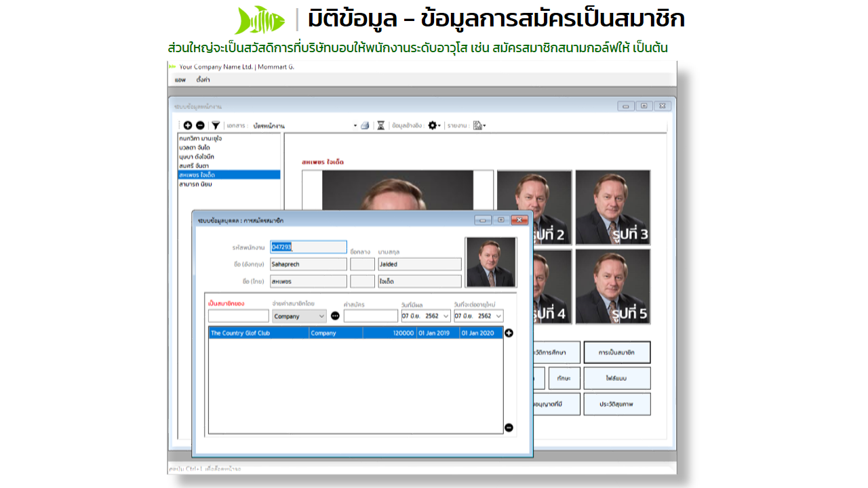
Task: Click the Thai first name field สหเพชร
Action: pyautogui.click(x=309, y=281)
